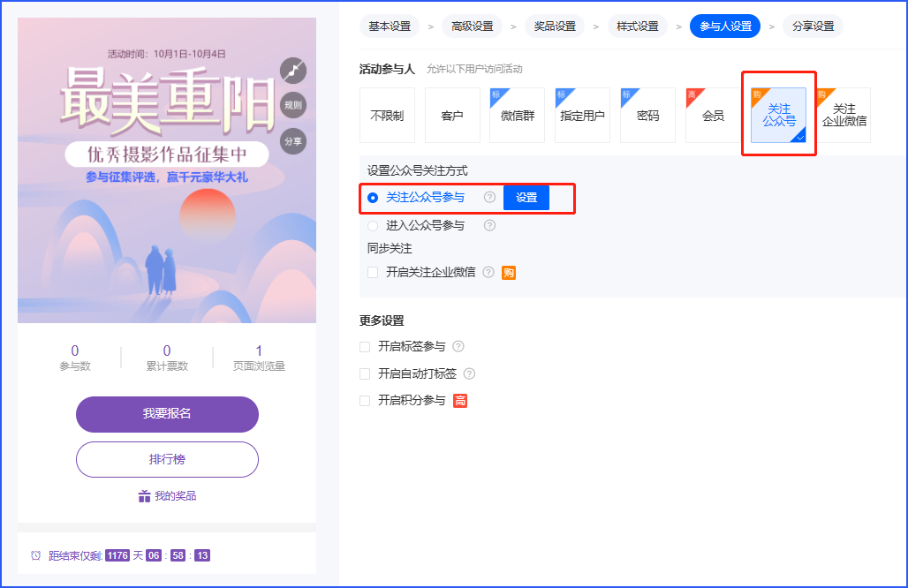Screen dimensions: 908x588
Task: Click the alarm clock icon beside the countdown
Action: click(36, 555)
